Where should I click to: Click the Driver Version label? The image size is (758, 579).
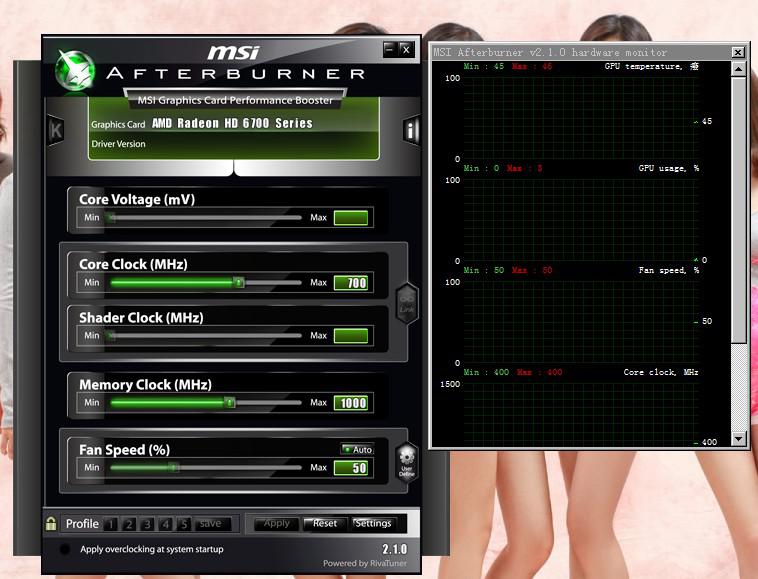pyautogui.click(x=118, y=144)
